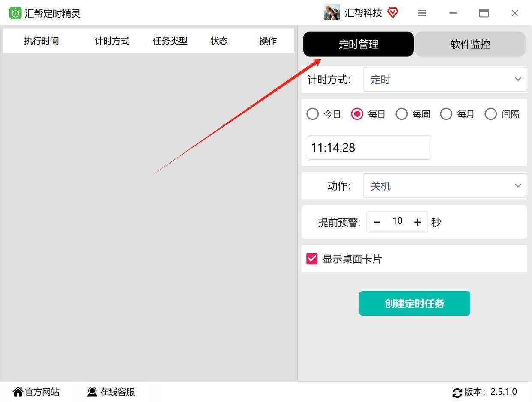Click the 创建定时任务 button

[x=414, y=303]
